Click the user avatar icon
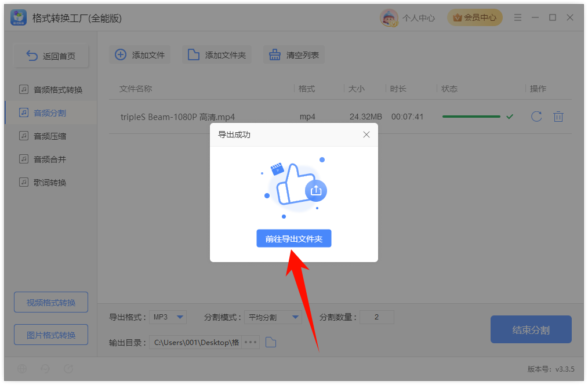The image size is (588, 385). coord(389,17)
